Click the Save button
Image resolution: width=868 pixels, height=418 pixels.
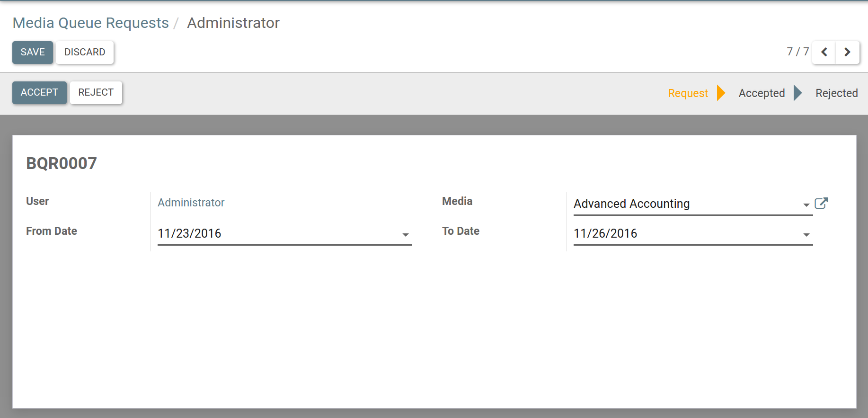33,52
